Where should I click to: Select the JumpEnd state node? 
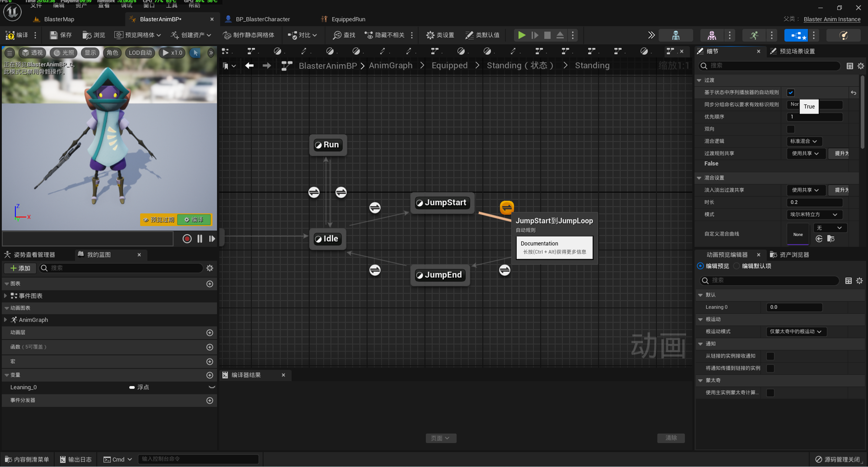point(440,275)
